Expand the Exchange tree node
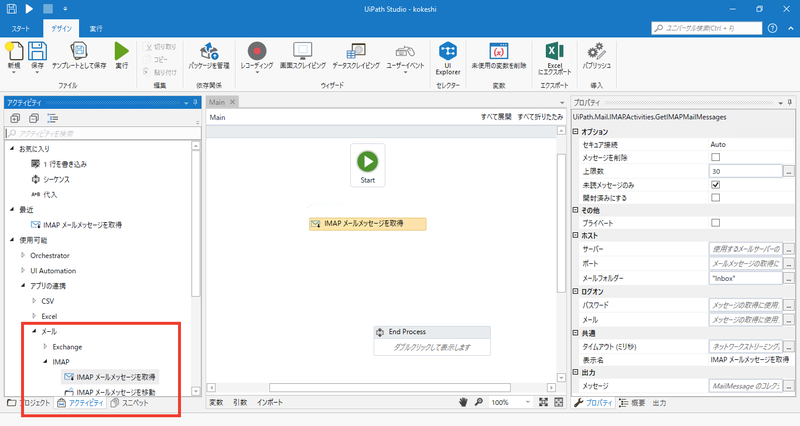Viewport: 800px width, 426px height. [45, 346]
